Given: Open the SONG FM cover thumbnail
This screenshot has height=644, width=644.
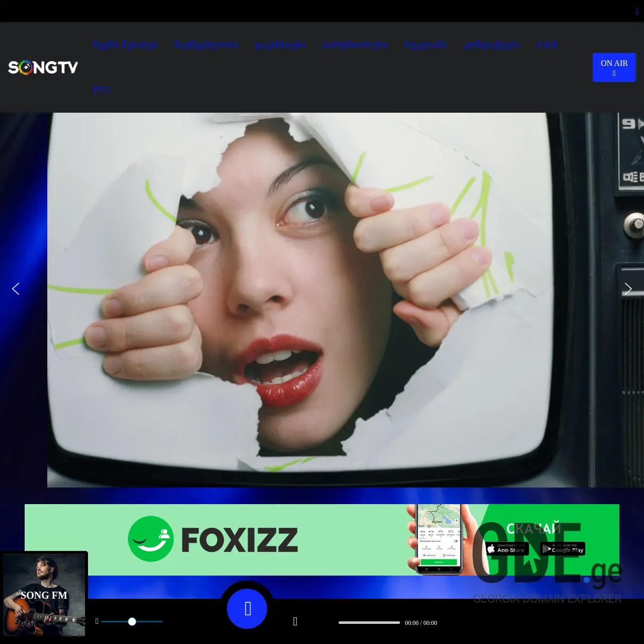Looking at the screenshot, I should click(44, 597).
